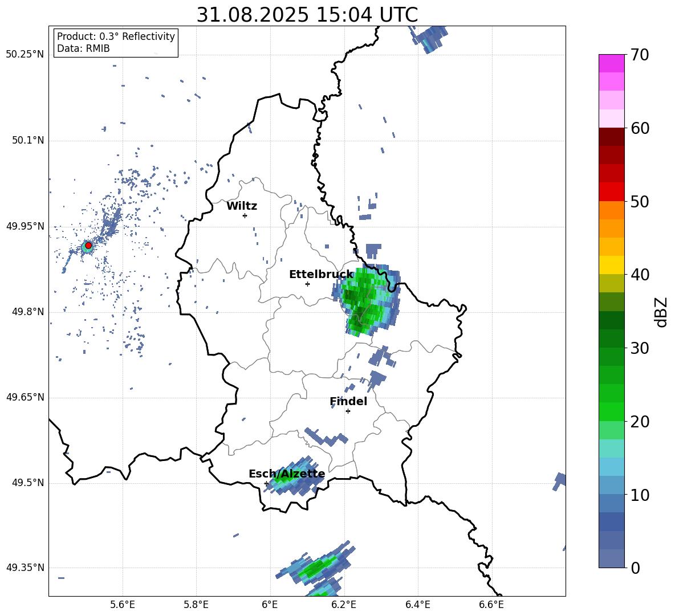Click 'Product: 0.3° Reflectivity' text
Screen dimensions: 675x616
click(116, 36)
